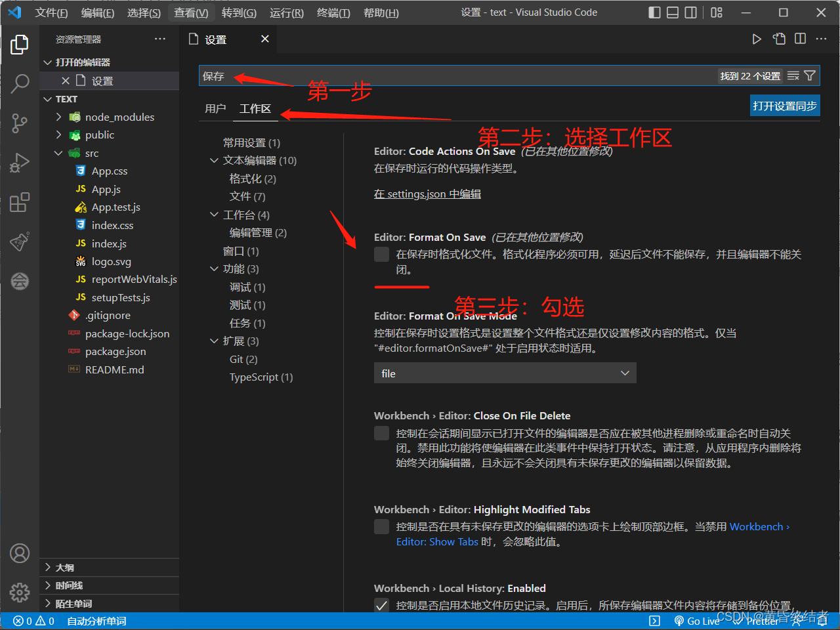Open the Extensions view
Viewport: 840px width, 630px height.
pyautogui.click(x=20, y=202)
